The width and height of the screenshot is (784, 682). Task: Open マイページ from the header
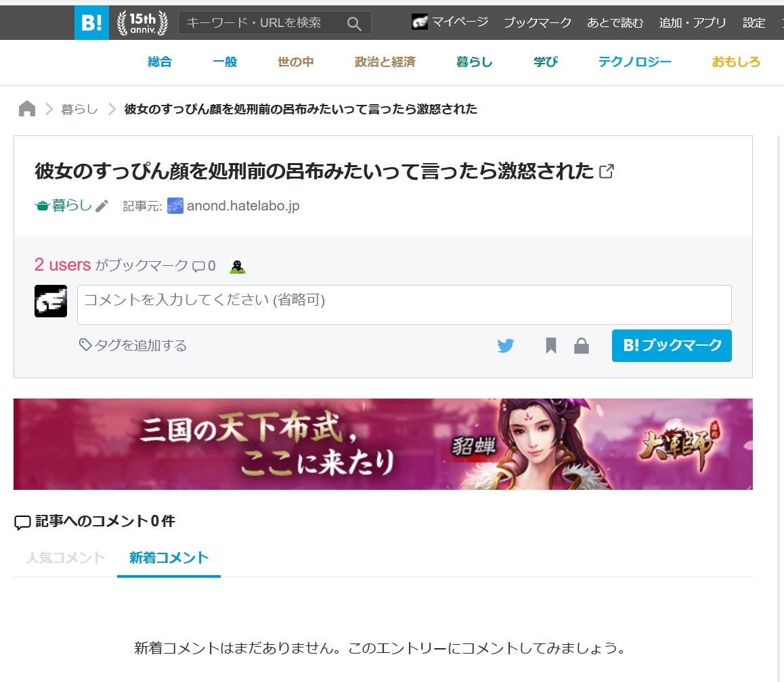pyautogui.click(x=460, y=22)
